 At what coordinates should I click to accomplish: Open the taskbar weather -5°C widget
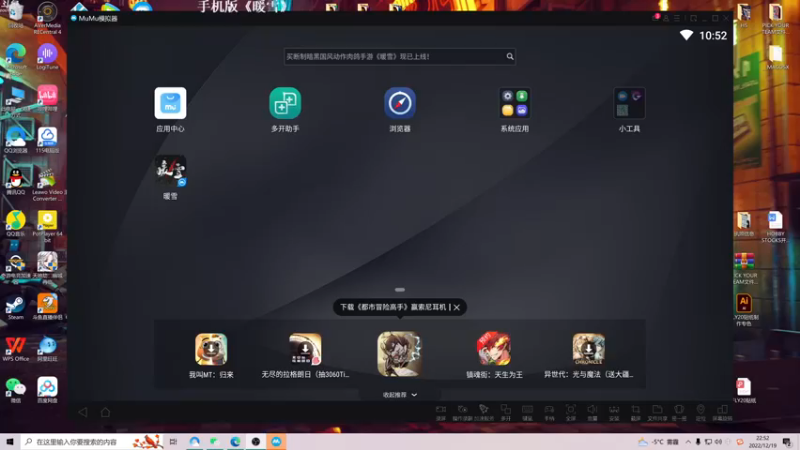point(658,442)
